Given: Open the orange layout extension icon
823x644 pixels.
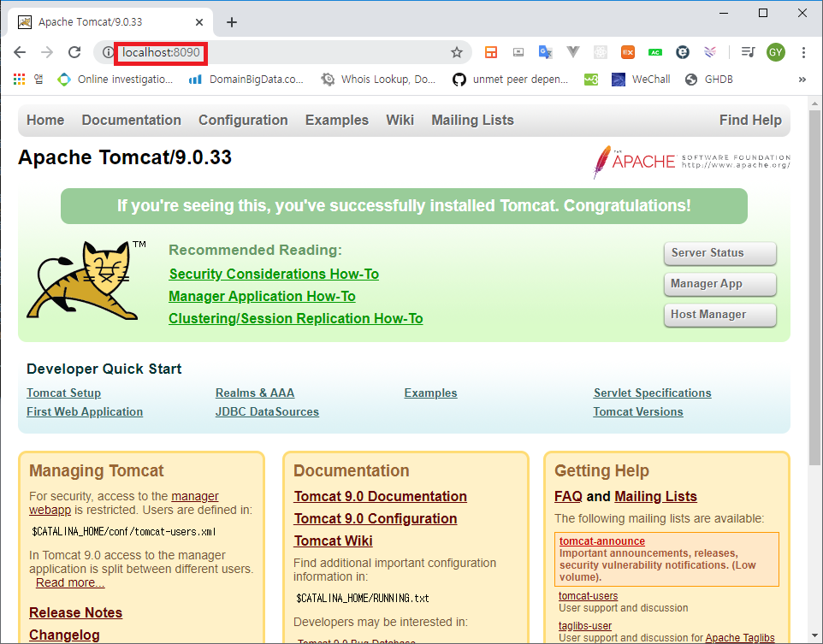Looking at the screenshot, I should [491, 52].
